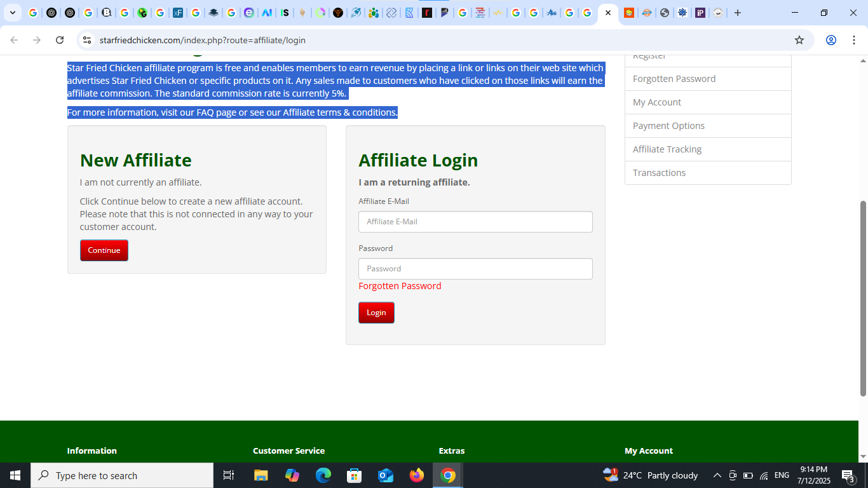Select the Chrome taskbar icon
The width and height of the screenshot is (868, 488).
pos(448,475)
